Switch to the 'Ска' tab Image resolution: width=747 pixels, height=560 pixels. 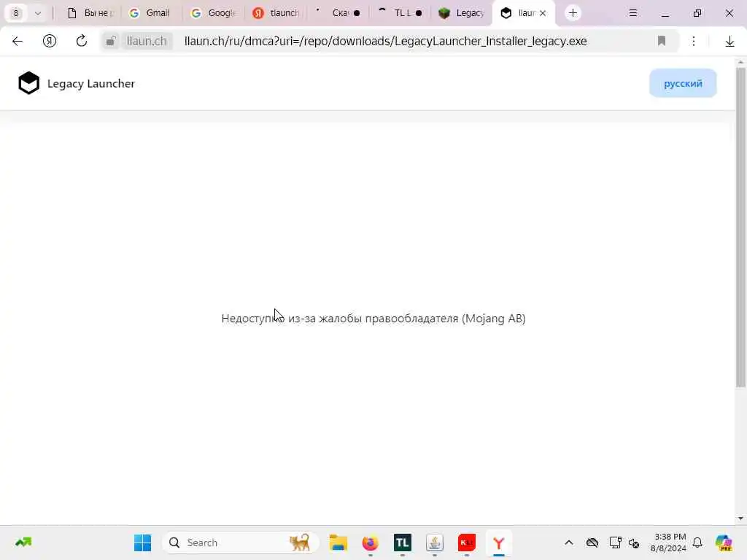(337, 13)
